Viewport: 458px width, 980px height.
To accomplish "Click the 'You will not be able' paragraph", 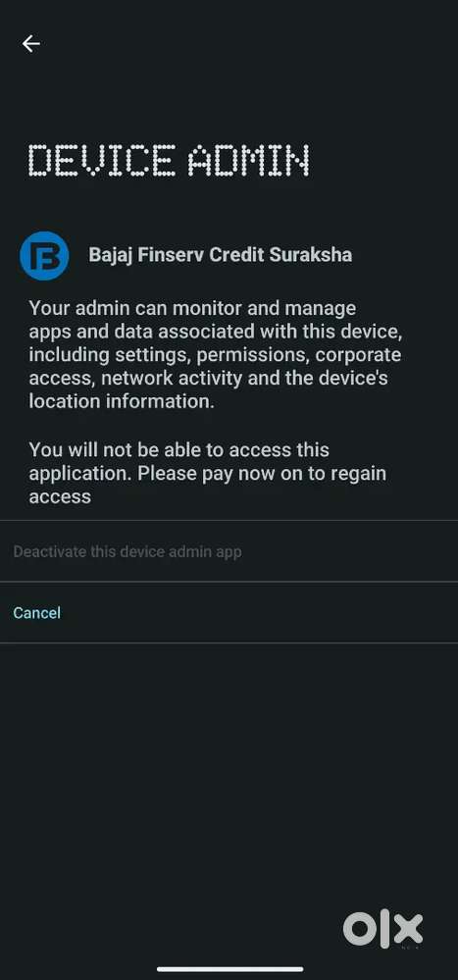I will tap(208, 473).
